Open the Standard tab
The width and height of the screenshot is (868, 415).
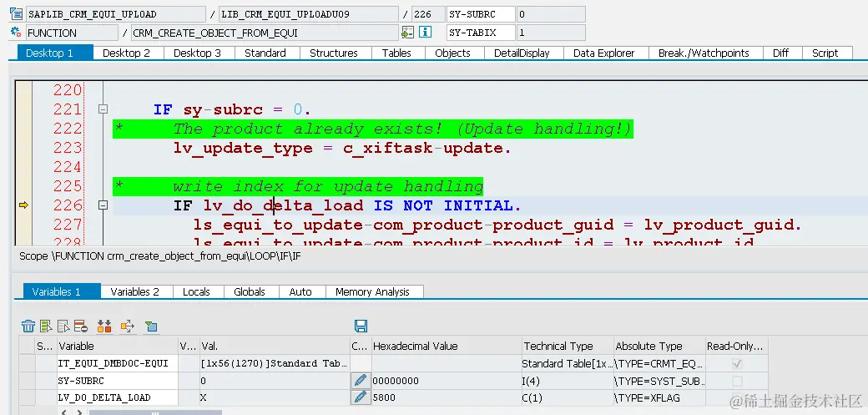tap(265, 53)
